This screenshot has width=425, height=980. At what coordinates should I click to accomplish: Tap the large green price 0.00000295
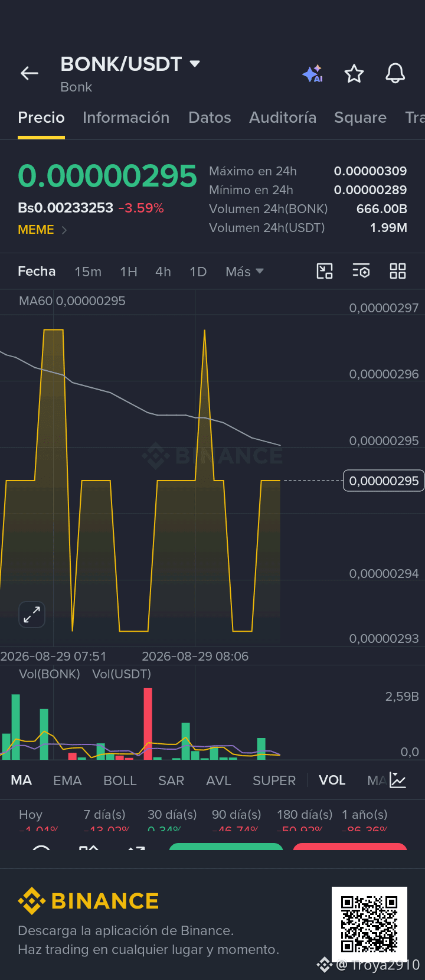pos(107,176)
